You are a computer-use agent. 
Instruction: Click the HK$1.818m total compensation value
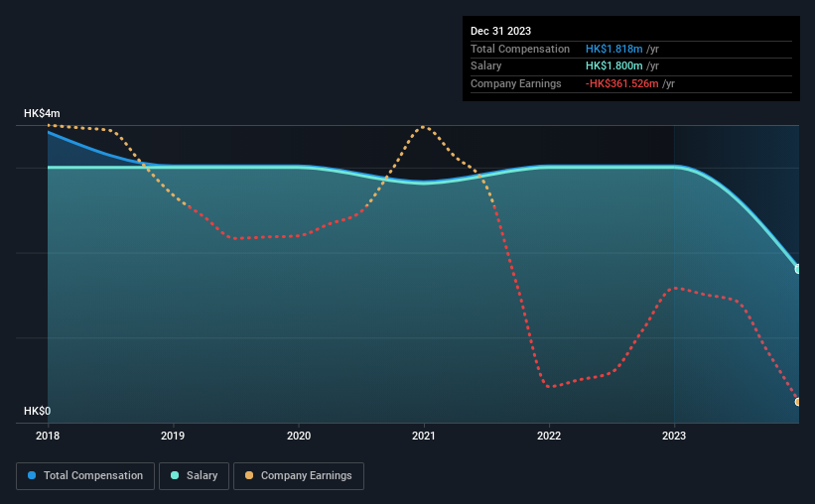point(613,49)
